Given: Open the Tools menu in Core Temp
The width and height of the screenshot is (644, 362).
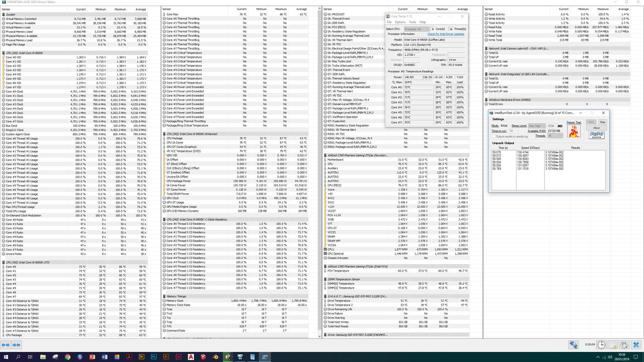Looking at the screenshot, I should coord(413,22).
